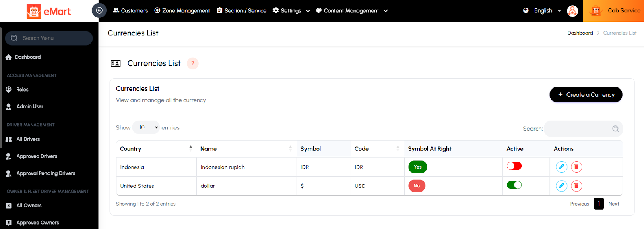Edit the Indonesia currency row
The width and height of the screenshot is (644, 229).
click(x=561, y=167)
